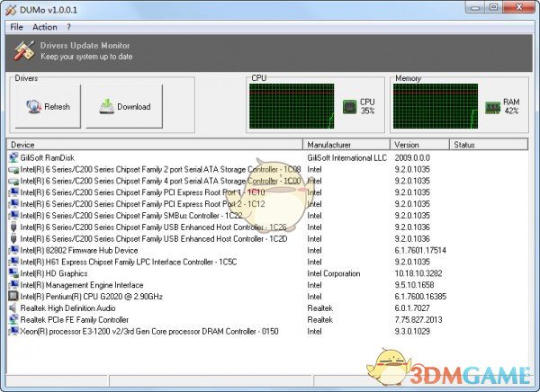Click the RAM module icon
This screenshot has height=392, width=540.
coord(492,107)
